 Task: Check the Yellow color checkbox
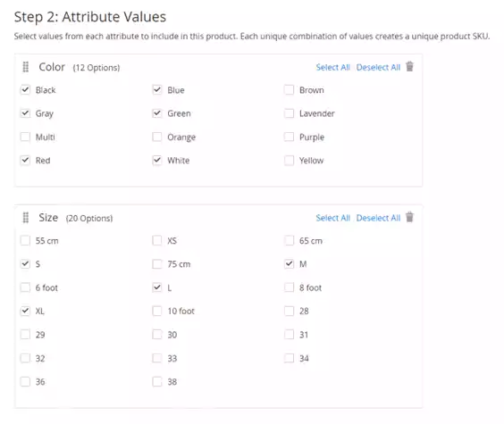pyautogui.click(x=289, y=160)
